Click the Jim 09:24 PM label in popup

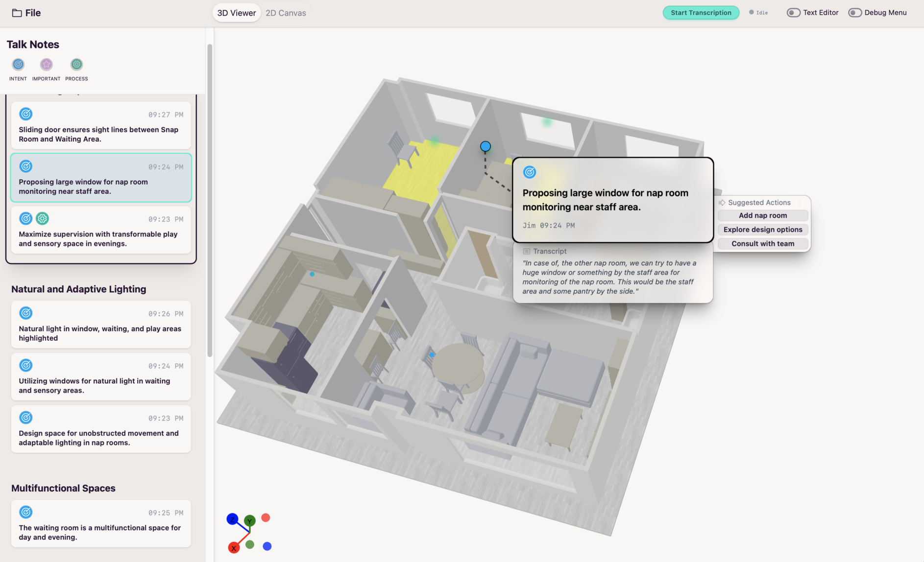coord(549,226)
